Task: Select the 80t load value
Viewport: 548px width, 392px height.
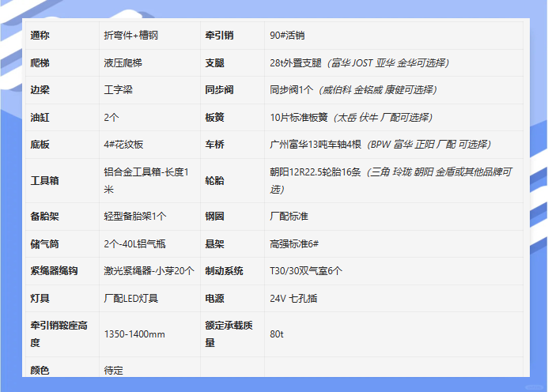Action: coord(277,334)
